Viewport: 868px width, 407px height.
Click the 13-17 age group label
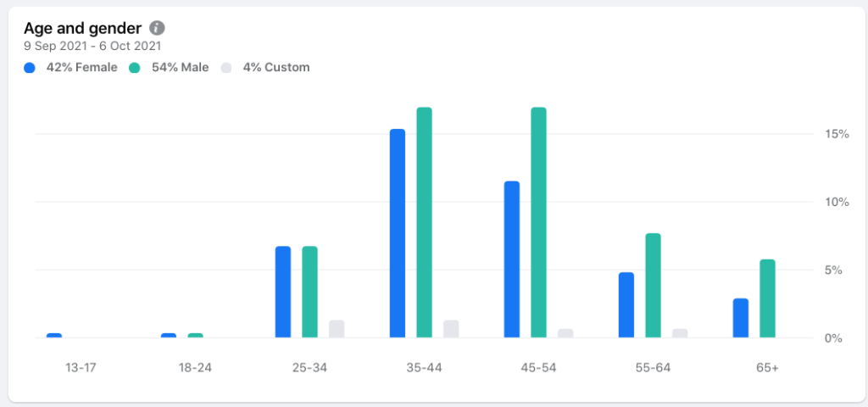(81, 368)
